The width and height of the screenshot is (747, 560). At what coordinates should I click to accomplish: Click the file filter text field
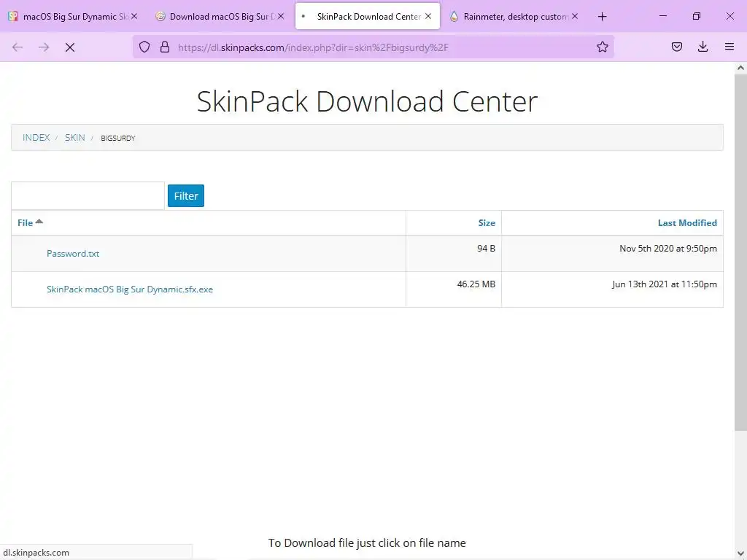[88, 195]
